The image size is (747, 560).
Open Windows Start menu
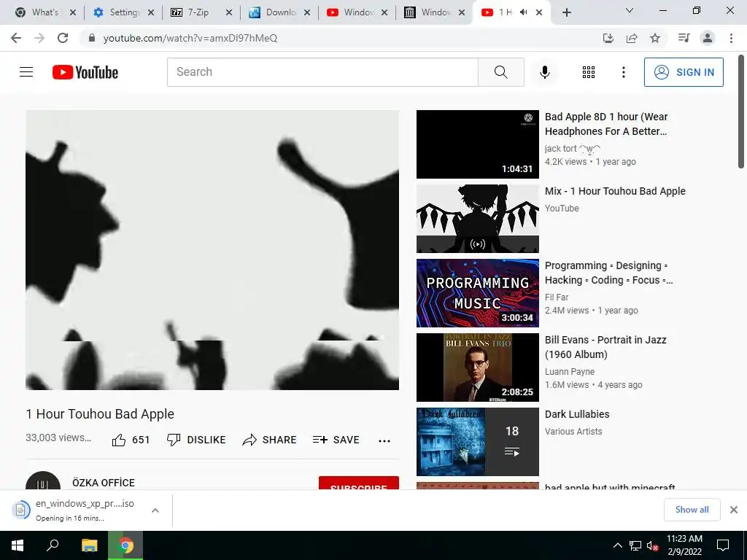coord(18,545)
